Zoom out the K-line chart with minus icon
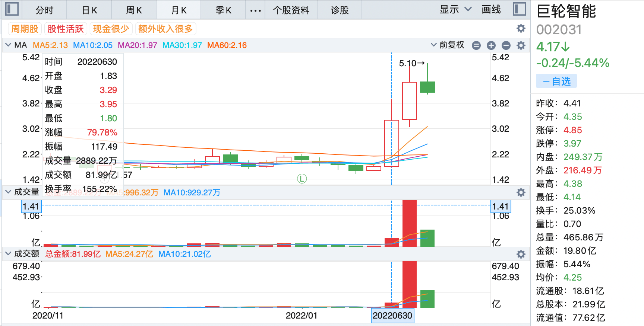644x326 pixels. click(506, 45)
